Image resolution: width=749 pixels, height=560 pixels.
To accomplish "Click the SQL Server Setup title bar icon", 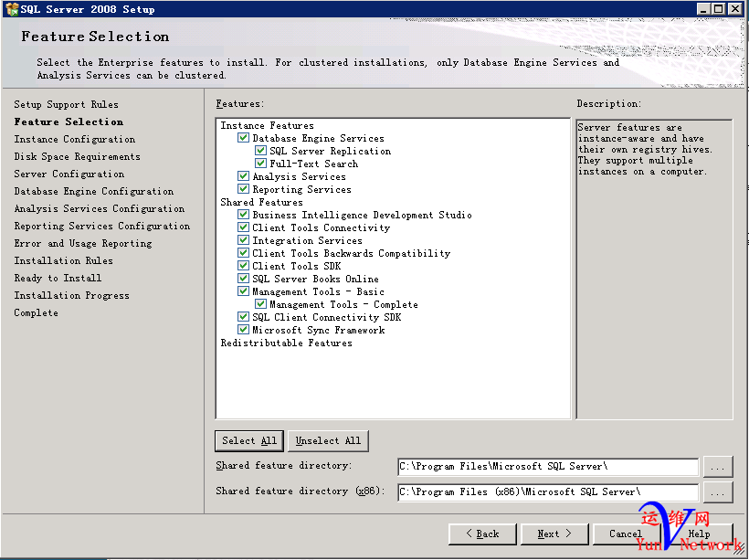I will point(12,9).
